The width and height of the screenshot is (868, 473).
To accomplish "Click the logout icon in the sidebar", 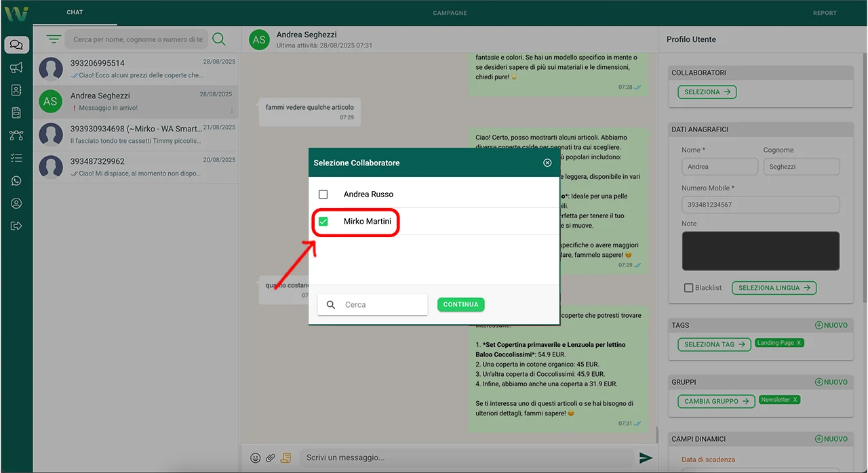I will pyautogui.click(x=16, y=226).
